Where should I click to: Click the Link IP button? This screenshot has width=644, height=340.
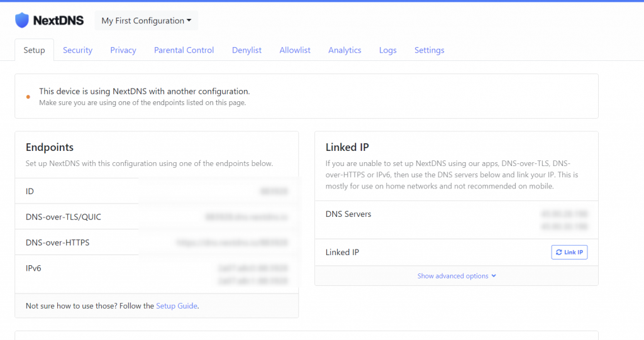tap(569, 252)
